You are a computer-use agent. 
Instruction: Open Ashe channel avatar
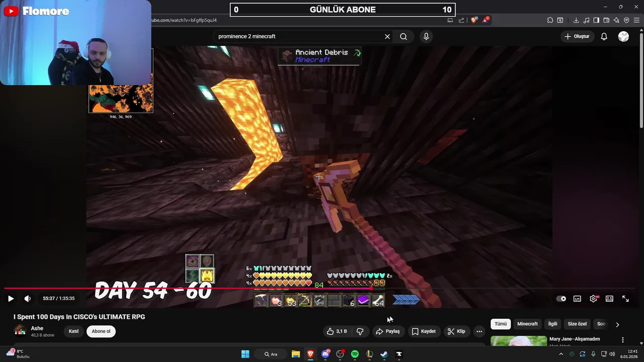pyautogui.click(x=20, y=331)
